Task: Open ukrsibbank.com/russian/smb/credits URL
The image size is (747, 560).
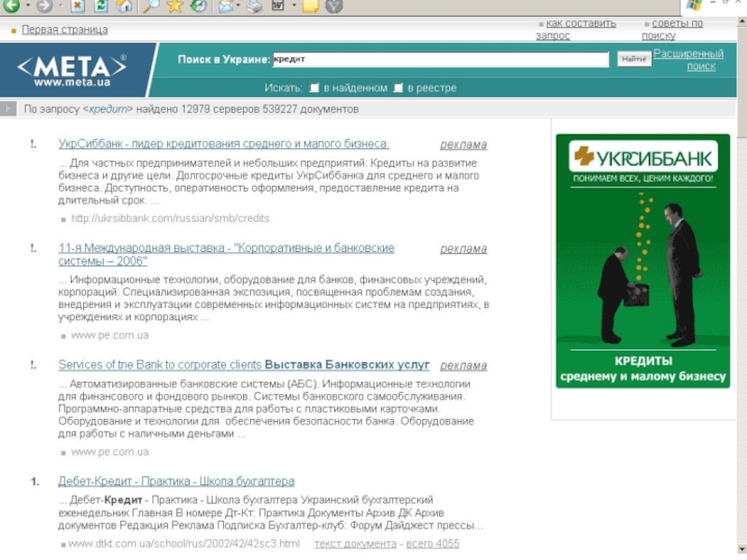Action: [x=170, y=218]
